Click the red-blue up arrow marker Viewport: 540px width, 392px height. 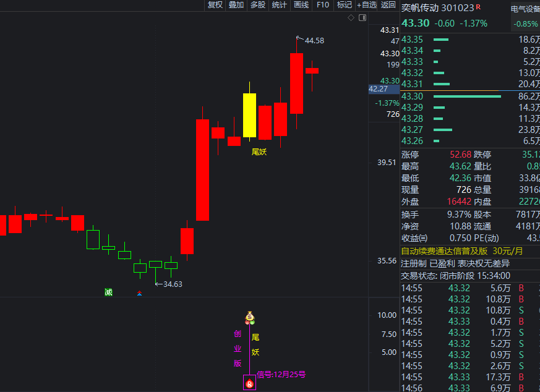140,294
